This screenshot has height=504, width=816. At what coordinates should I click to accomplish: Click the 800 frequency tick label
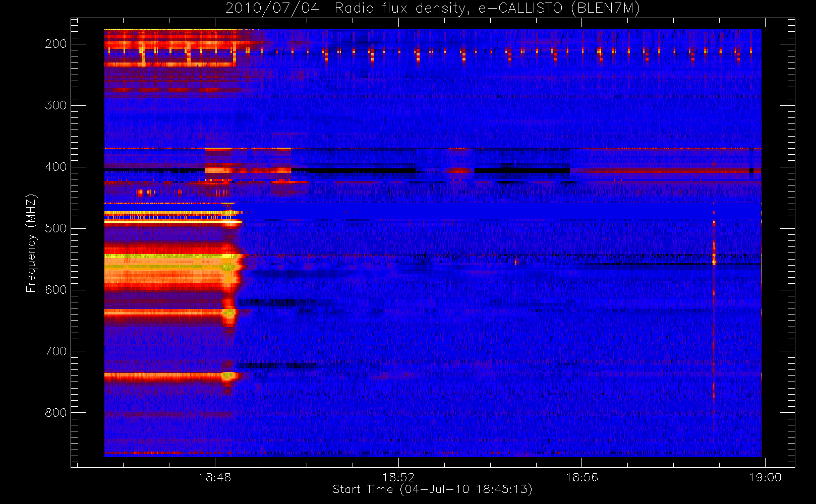coord(56,413)
